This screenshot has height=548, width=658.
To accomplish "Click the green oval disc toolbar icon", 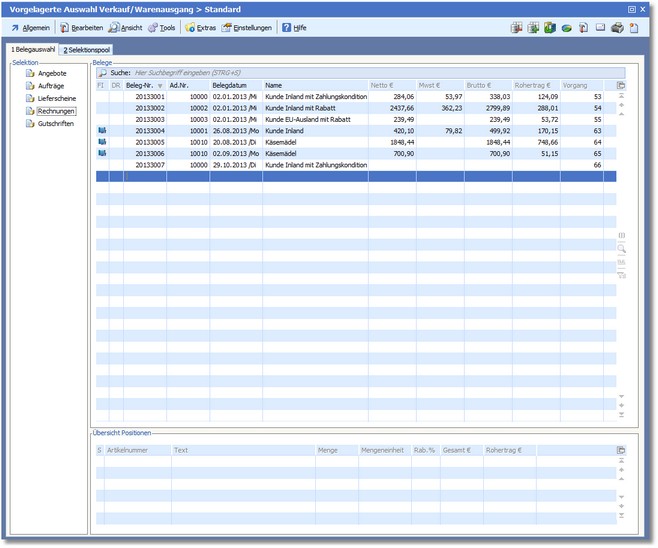I will [x=566, y=27].
